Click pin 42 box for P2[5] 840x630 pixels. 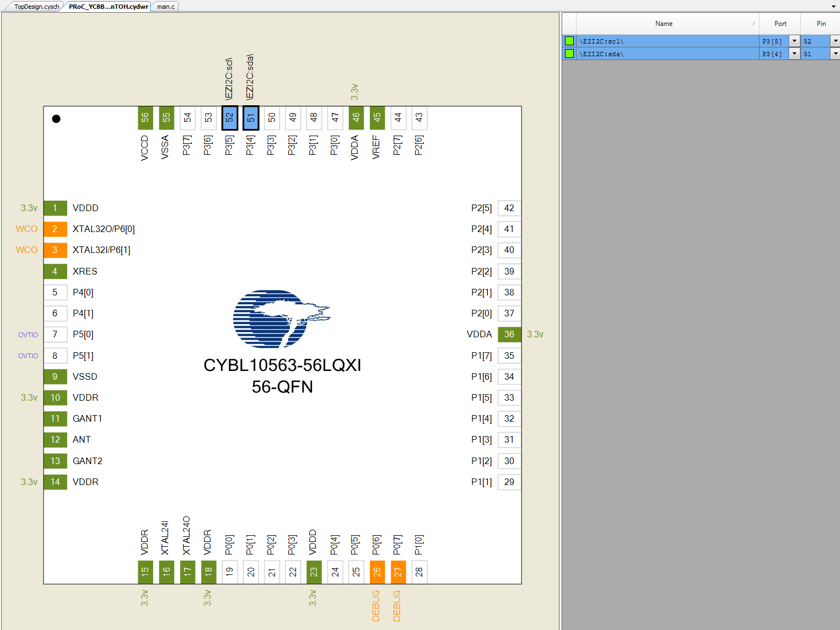(x=509, y=208)
